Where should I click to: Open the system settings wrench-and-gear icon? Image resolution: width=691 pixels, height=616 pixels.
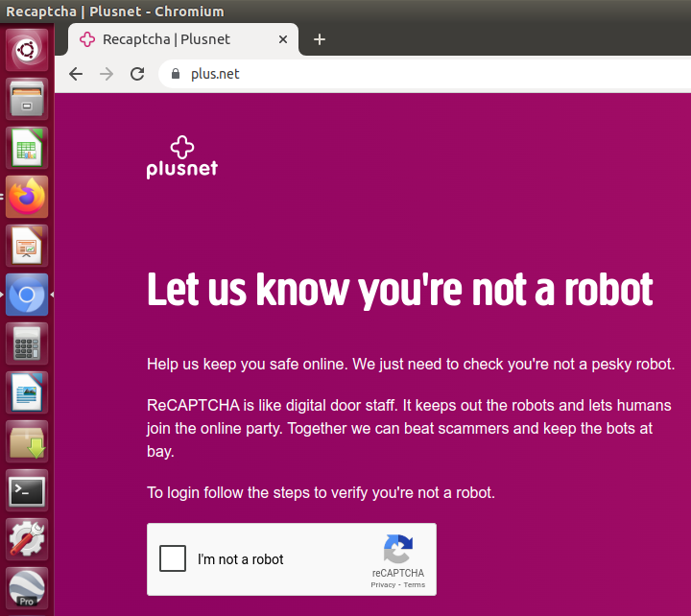27,539
